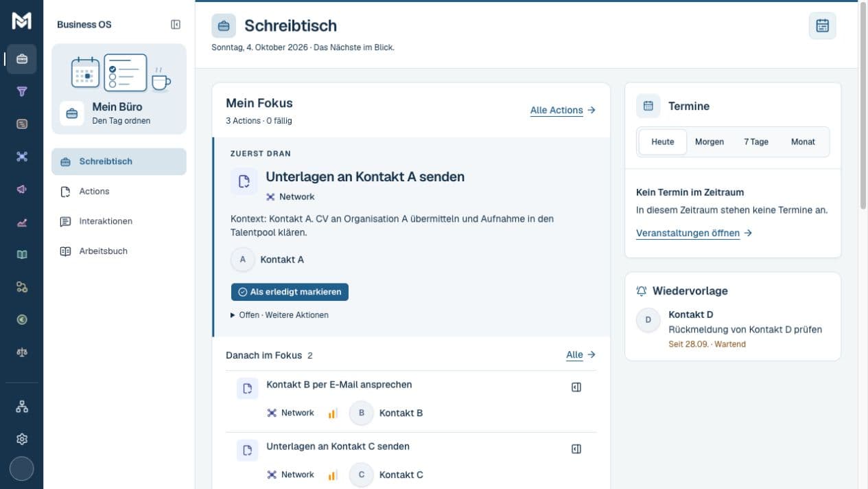
Task: Open the settings gear icon
Action: click(22, 439)
